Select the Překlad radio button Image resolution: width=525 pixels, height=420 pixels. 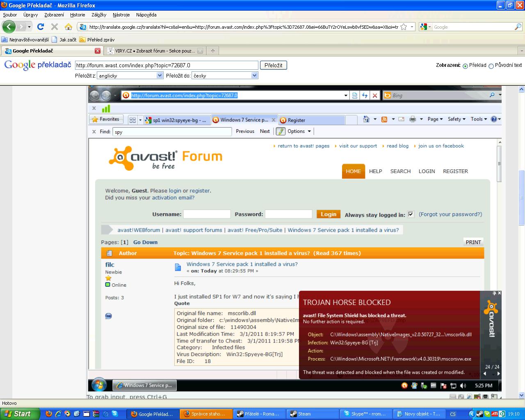point(465,66)
